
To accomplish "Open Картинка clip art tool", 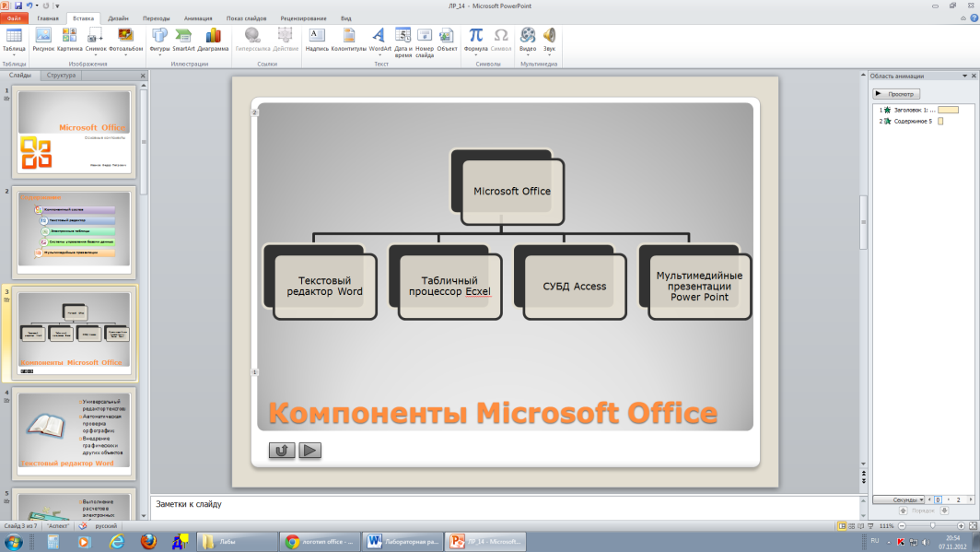I will [69, 41].
